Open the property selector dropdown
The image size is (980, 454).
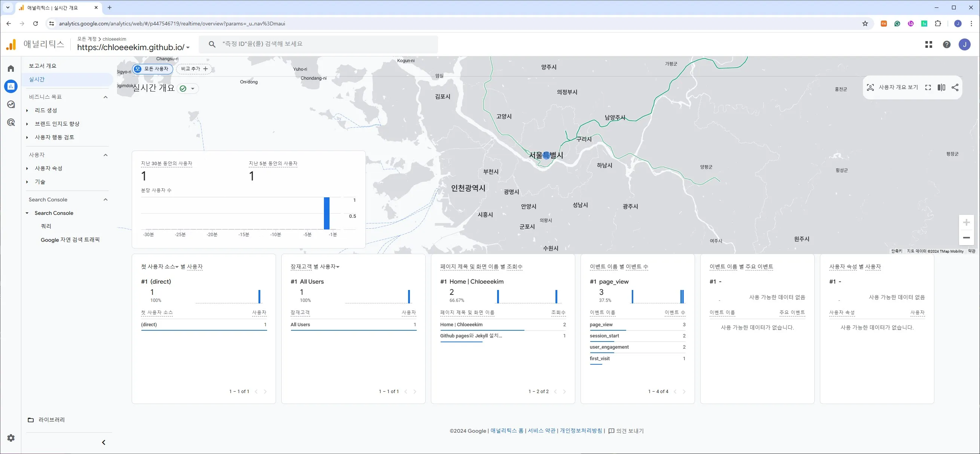[x=134, y=47]
